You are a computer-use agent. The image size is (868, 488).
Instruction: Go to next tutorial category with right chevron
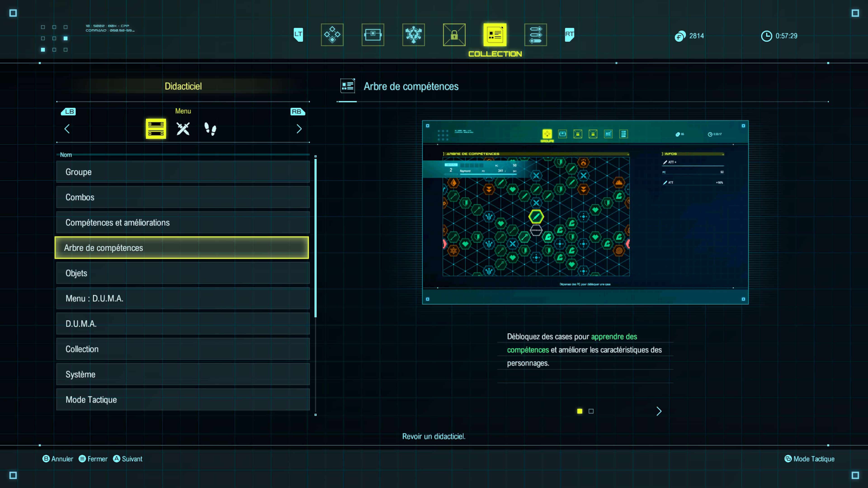click(299, 129)
